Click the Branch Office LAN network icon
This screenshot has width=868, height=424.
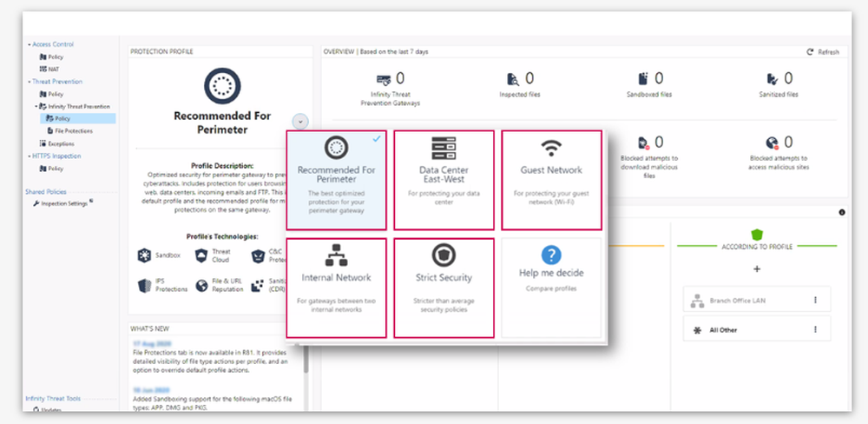[x=697, y=301]
